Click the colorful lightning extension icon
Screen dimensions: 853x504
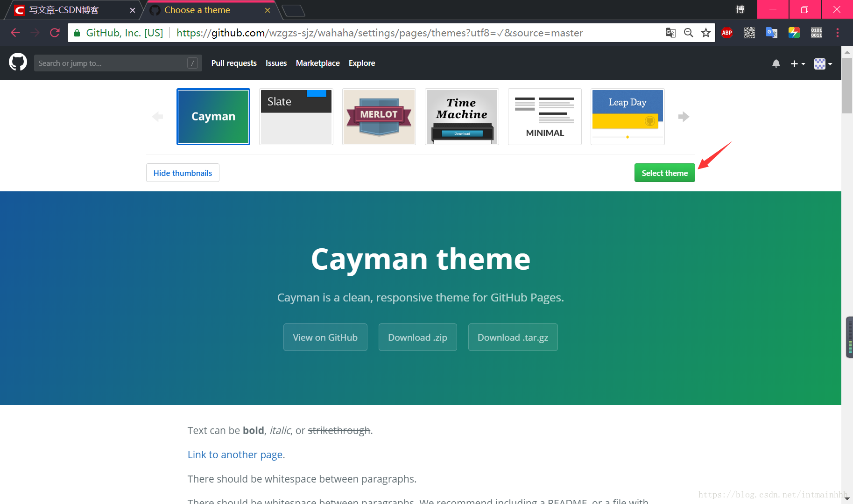(x=794, y=33)
